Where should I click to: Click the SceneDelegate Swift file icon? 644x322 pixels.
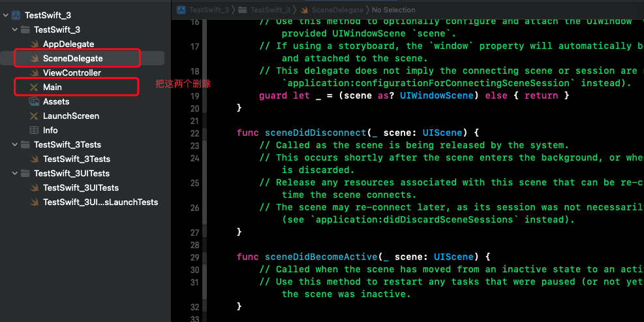point(35,58)
